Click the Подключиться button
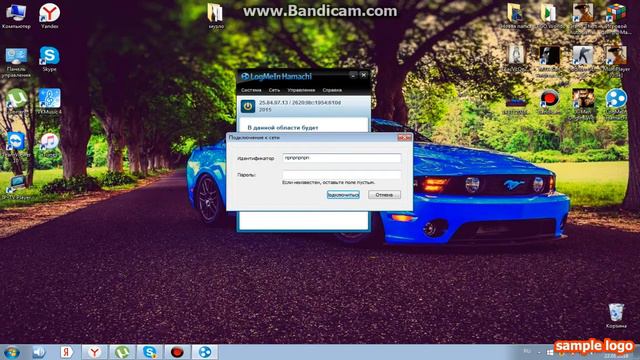The height and width of the screenshot is (360, 640). 343,195
